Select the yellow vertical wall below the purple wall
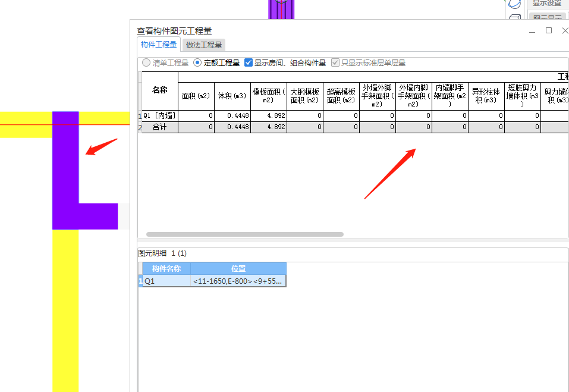 pos(65,311)
